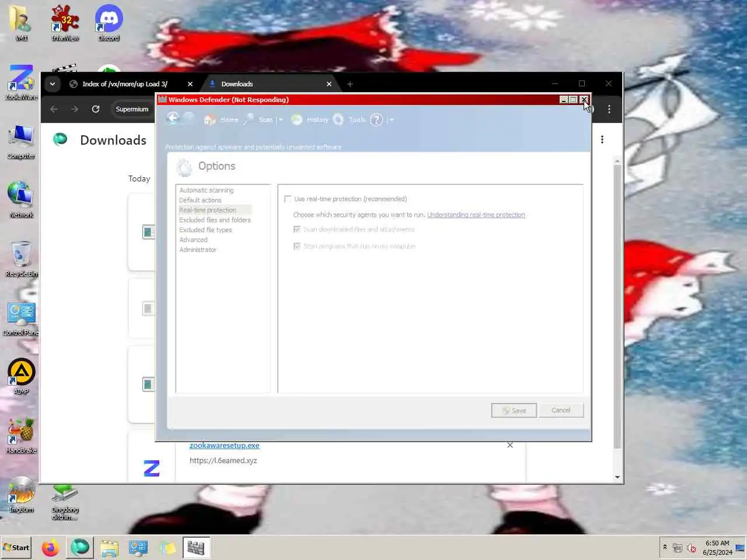747x560 pixels.
Task: Show hidden system tray icons
Action: 664,547
